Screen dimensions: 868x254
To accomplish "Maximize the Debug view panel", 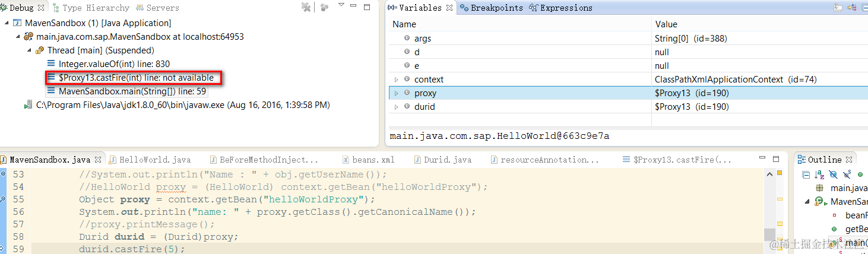I will pos(367,7).
